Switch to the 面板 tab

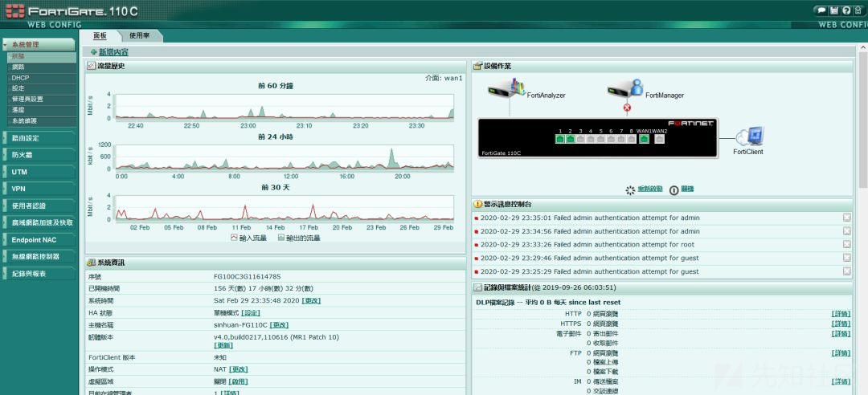pos(100,35)
